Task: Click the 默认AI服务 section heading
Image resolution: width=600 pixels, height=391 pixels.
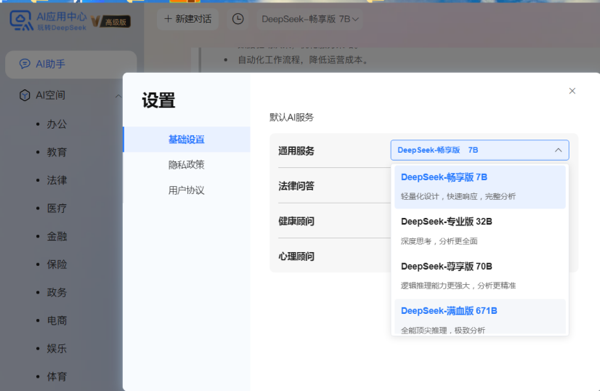Action: [292, 117]
